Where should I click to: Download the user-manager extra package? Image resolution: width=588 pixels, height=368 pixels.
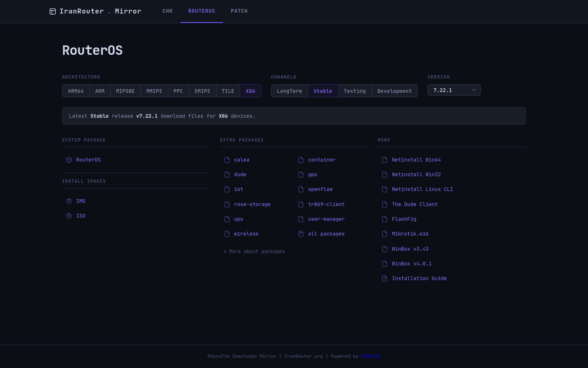tap(326, 219)
